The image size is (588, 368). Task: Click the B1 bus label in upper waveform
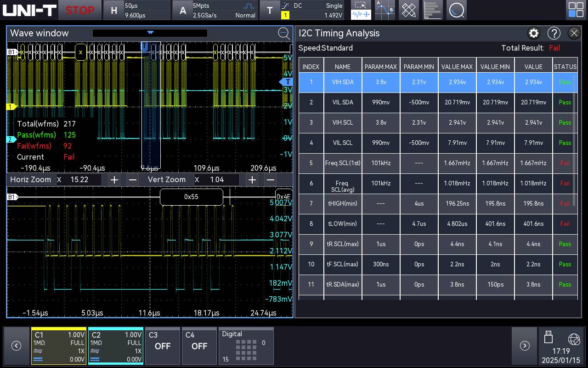tap(11, 52)
